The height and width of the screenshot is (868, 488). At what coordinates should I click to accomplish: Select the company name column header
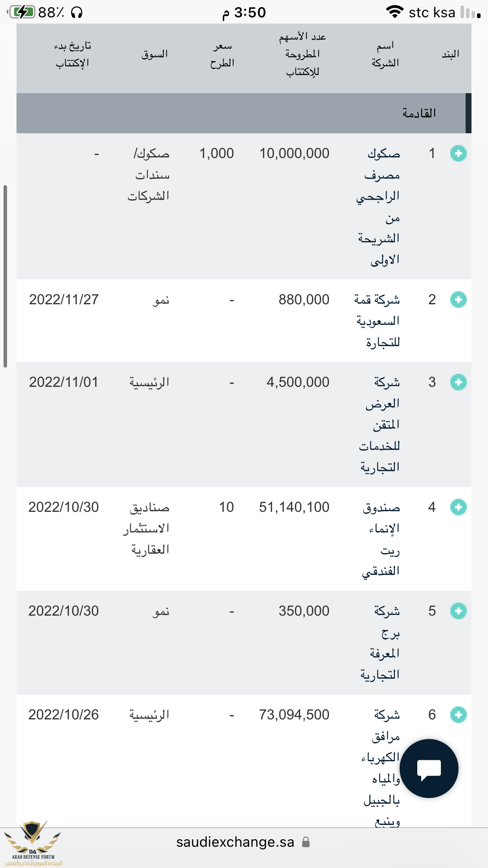385,54
